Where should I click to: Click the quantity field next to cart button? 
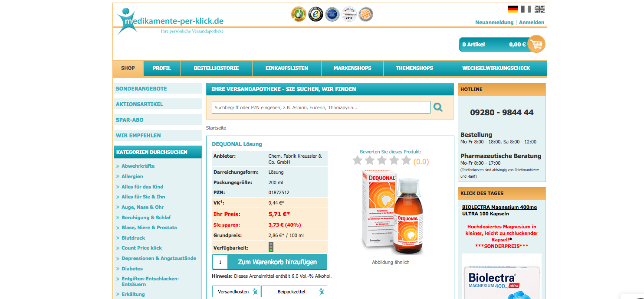click(220, 262)
